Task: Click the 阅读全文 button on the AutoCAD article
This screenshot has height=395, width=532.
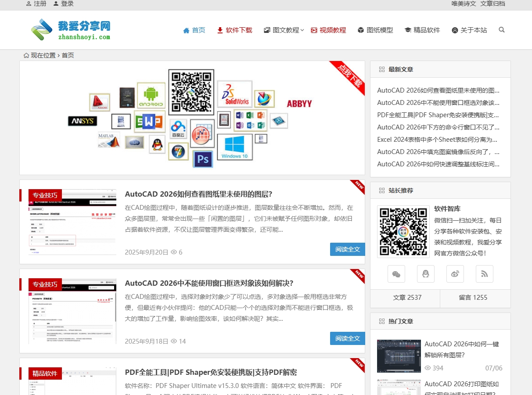Action: click(347, 249)
